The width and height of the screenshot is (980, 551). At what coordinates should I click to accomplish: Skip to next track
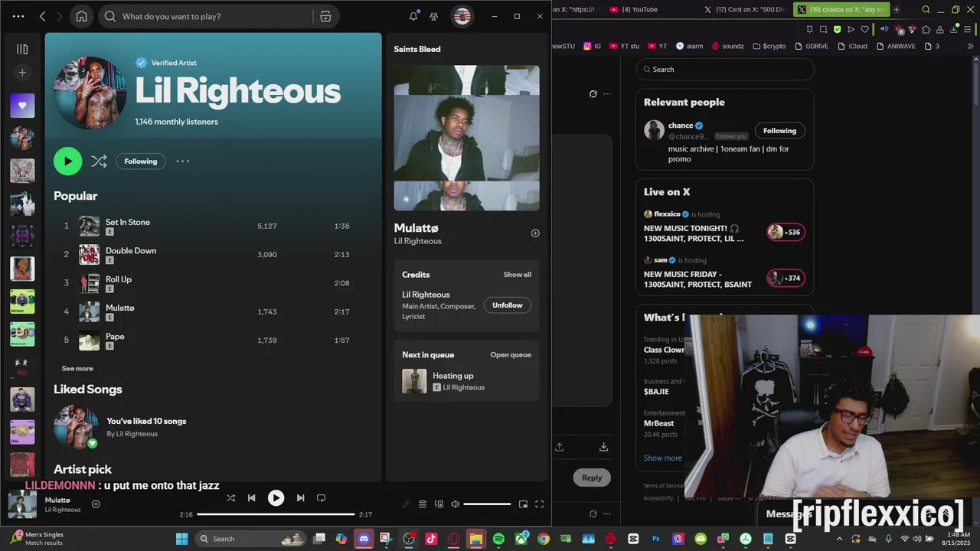(300, 497)
